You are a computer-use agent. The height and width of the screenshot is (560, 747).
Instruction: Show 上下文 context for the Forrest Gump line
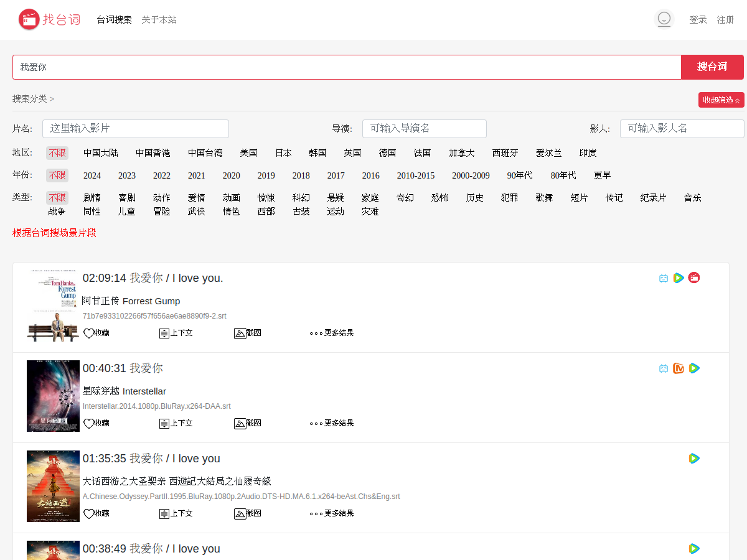tap(176, 333)
